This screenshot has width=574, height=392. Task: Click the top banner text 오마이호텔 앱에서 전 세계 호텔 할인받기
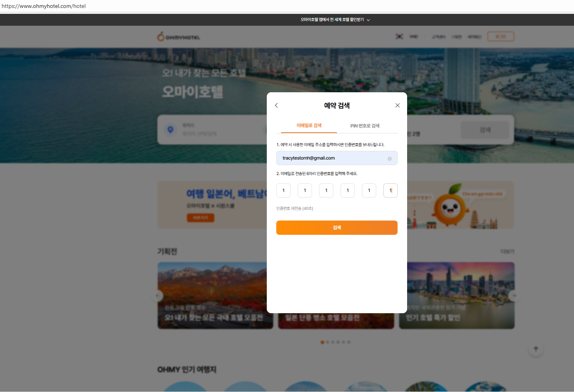coord(332,20)
